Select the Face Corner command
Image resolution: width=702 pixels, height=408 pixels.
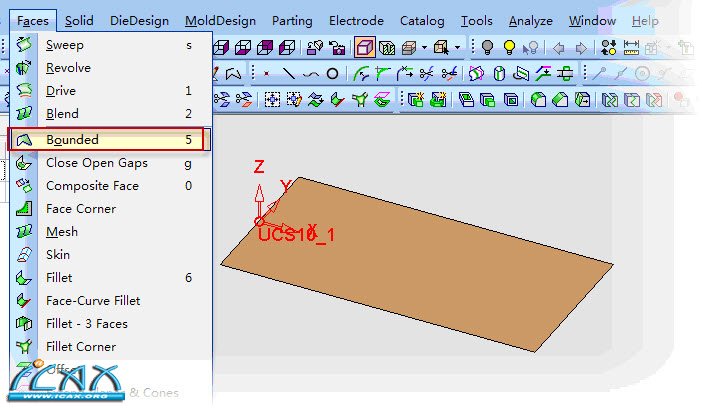click(110, 209)
